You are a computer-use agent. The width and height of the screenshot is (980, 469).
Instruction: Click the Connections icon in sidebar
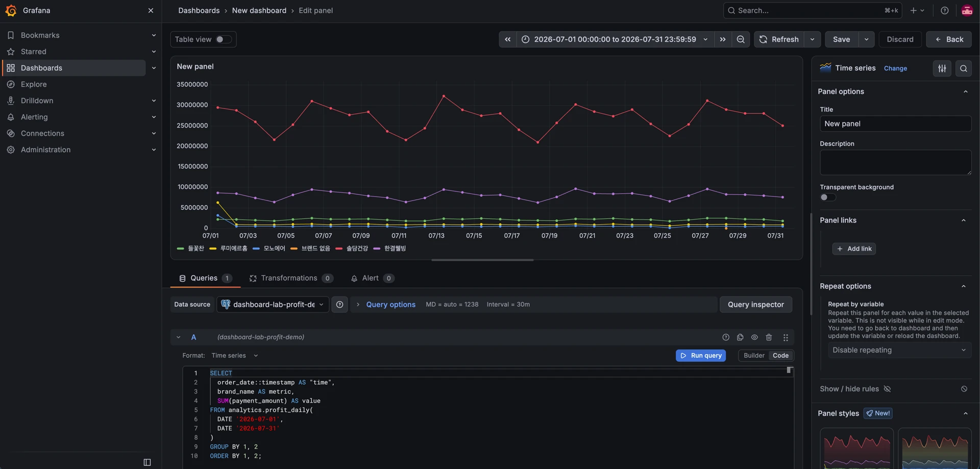click(x=11, y=133)
